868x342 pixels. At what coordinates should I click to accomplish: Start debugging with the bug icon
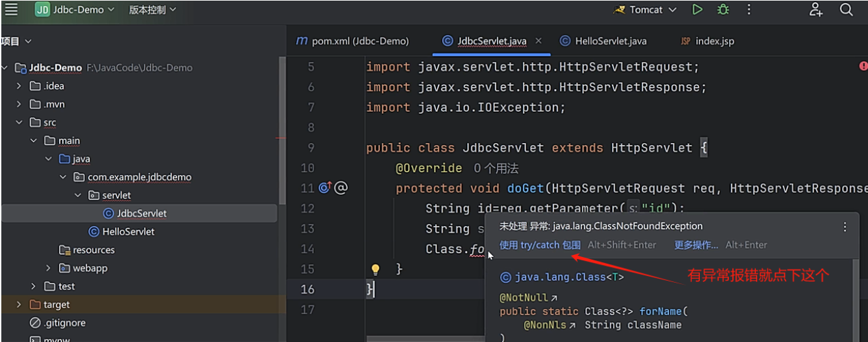click(x=724, y=10)
